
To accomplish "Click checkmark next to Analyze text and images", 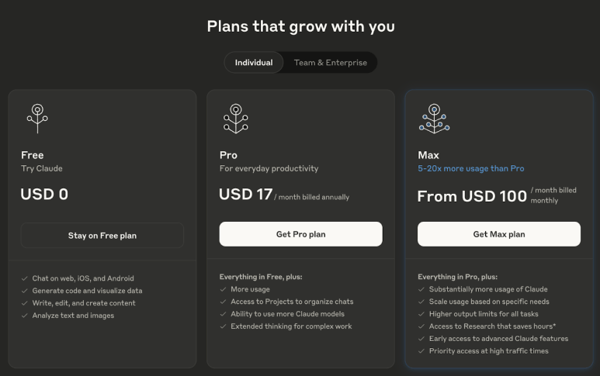I will coord(24,316).
